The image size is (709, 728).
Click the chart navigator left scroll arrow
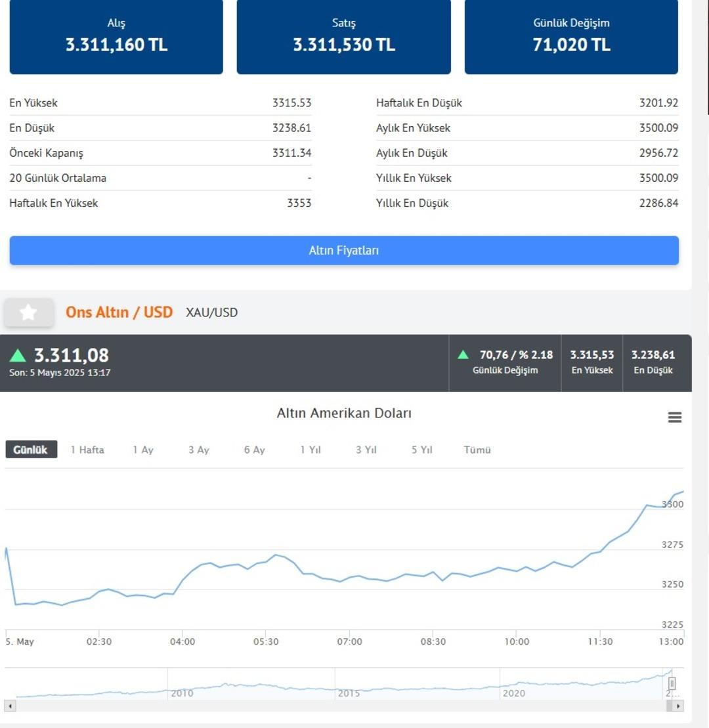point(11,706)
